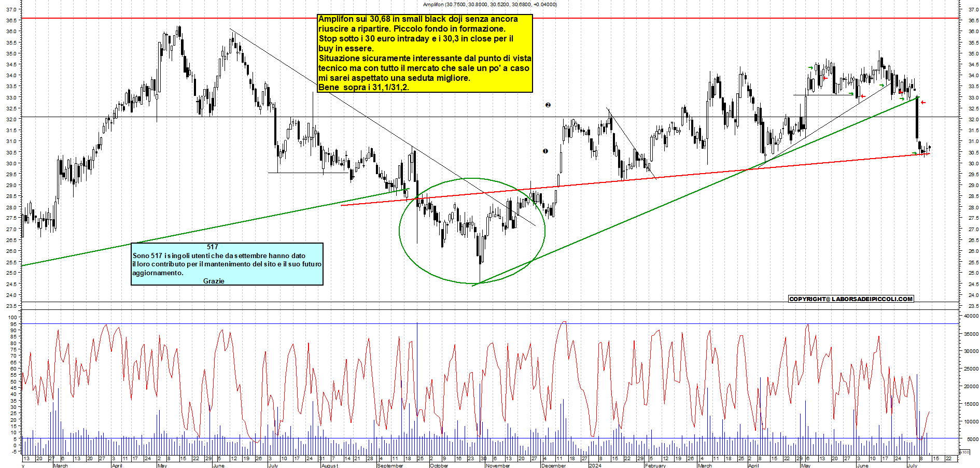Viewport: 980px width, 468px height.
Task: Click the '50' oscillator scale label
Action: 13,382
